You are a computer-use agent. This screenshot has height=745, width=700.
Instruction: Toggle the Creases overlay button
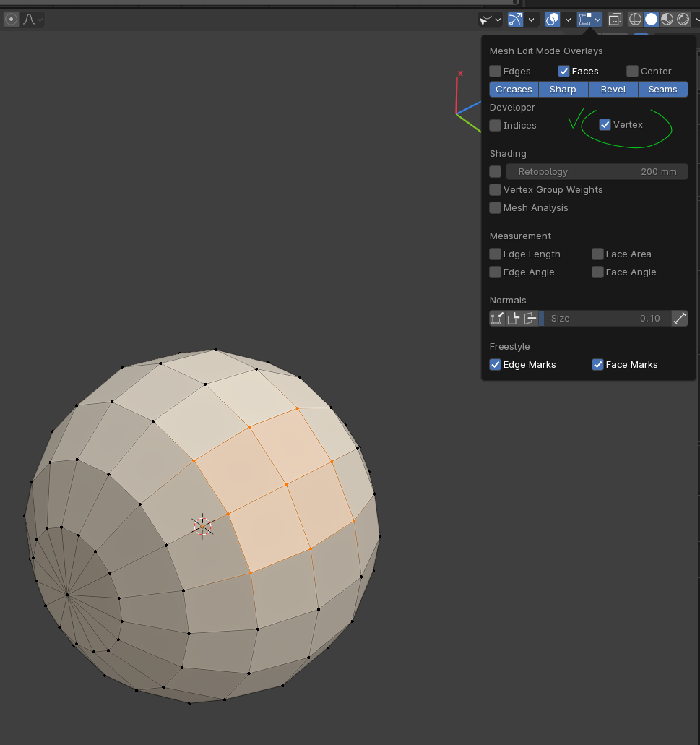tap(514, 90)
